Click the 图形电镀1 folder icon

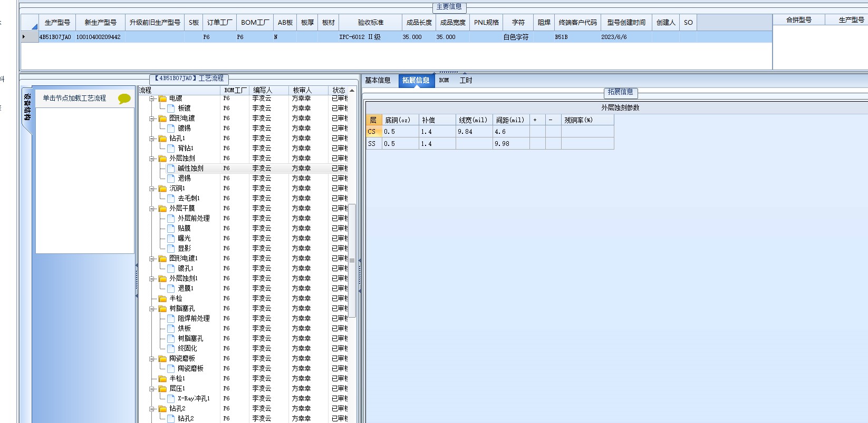pos(163,259)
